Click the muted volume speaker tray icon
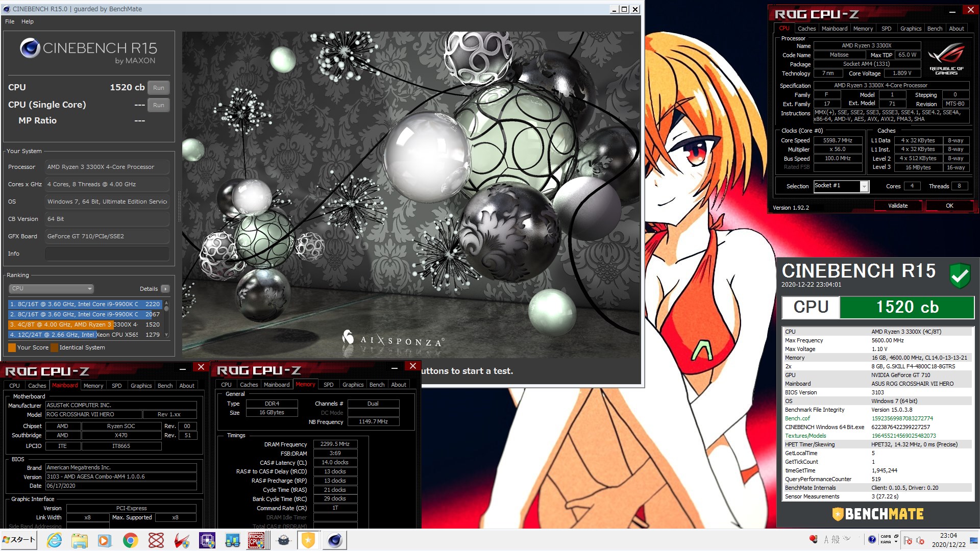This screenshot has height=551, width=980. pyautogui.click(x=920, y=540)
